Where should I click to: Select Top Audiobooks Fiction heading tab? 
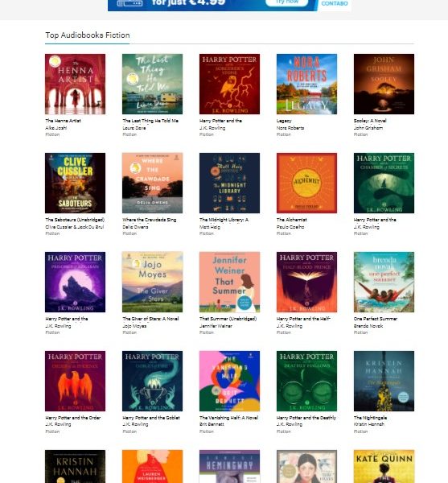point(88,35)
